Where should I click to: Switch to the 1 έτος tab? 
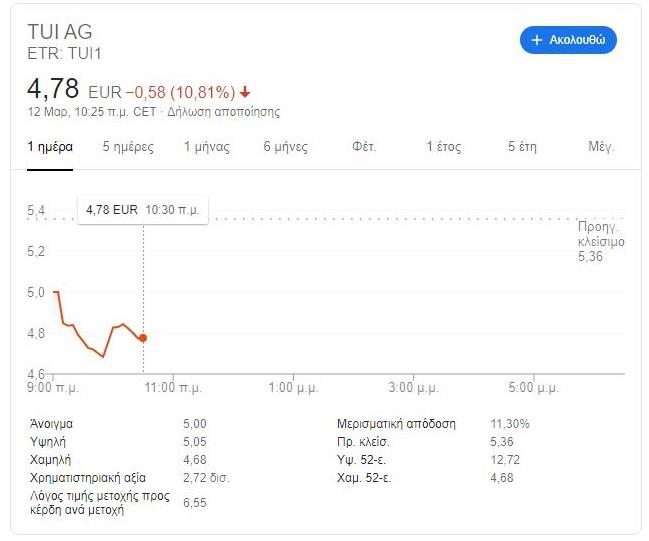[x=444, y=147]
